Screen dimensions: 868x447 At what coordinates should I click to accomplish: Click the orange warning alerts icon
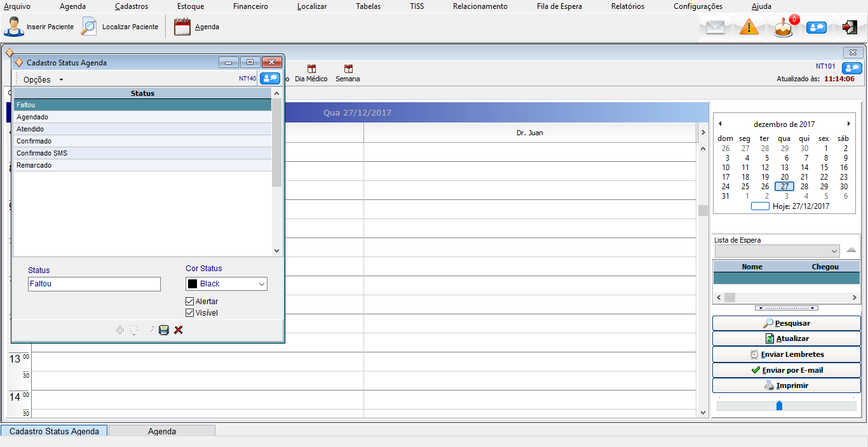pos(749,27)
